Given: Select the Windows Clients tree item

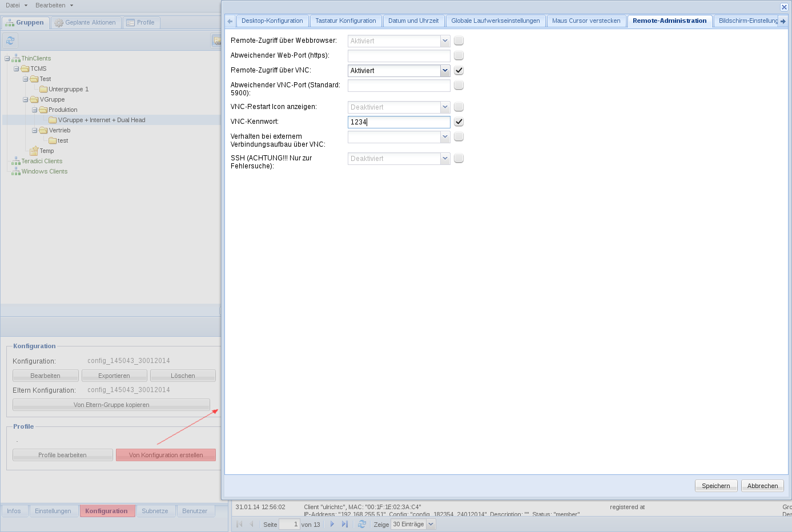Looking at the screenshot, I should click(x=45, y=172).
